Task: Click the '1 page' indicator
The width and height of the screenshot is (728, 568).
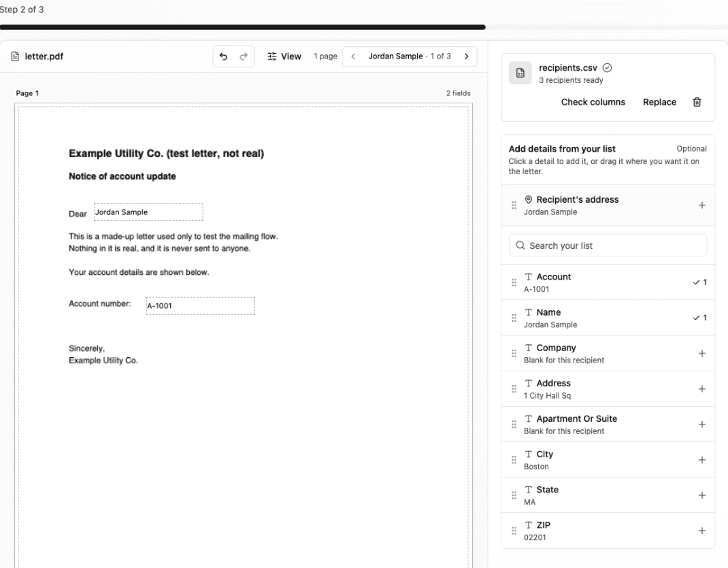Action: pyautogui.click(x=325, y=56)
